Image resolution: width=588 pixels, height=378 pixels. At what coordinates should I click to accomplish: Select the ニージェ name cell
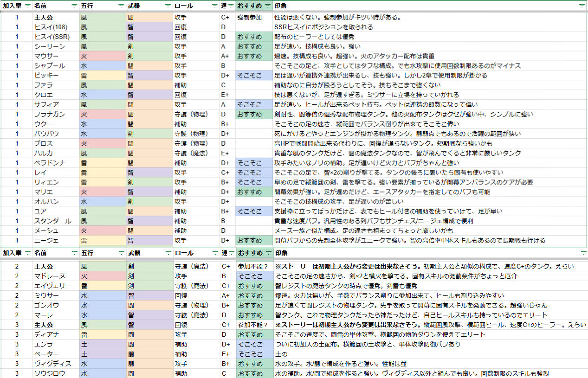tap(56, 240)
